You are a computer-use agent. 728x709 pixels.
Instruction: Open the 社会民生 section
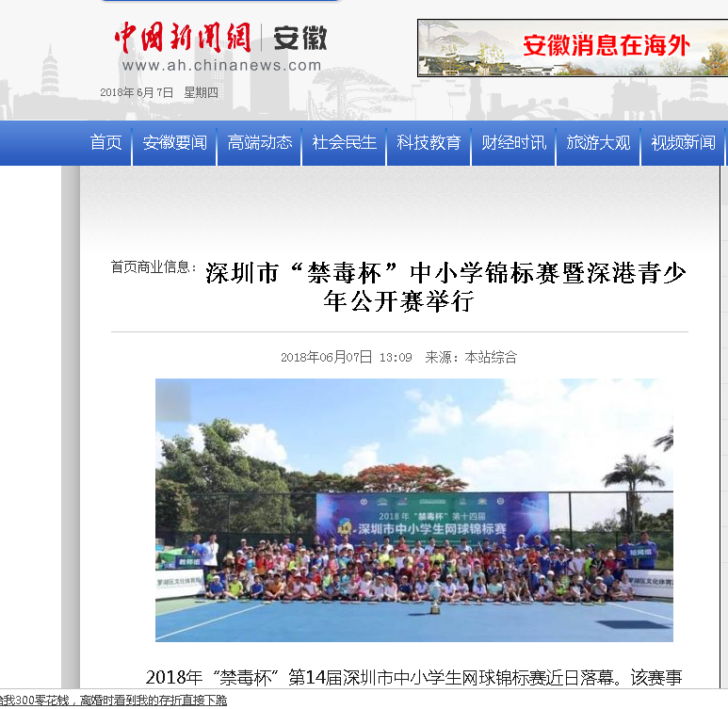[x=344, y=143]
